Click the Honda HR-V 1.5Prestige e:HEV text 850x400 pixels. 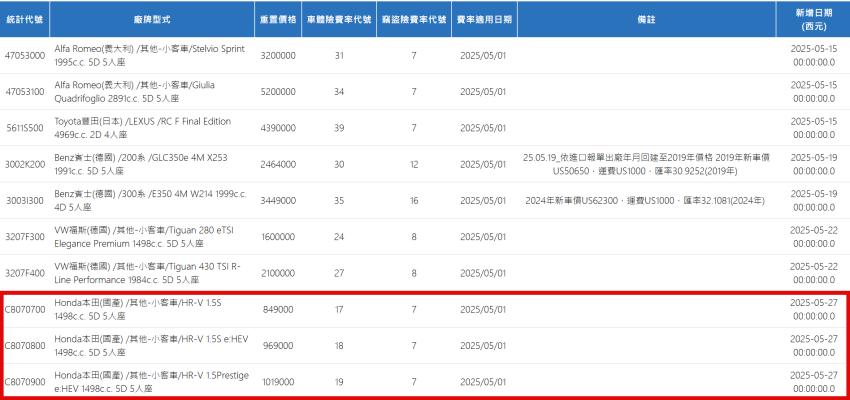tap(152, 382)
